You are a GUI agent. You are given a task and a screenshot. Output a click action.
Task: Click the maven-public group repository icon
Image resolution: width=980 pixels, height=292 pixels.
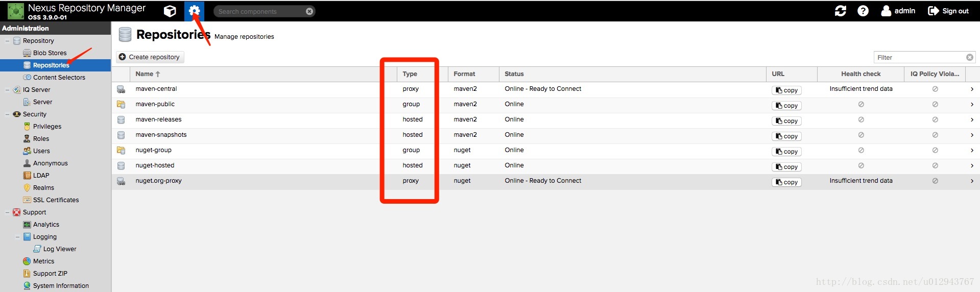coord(121,105)
